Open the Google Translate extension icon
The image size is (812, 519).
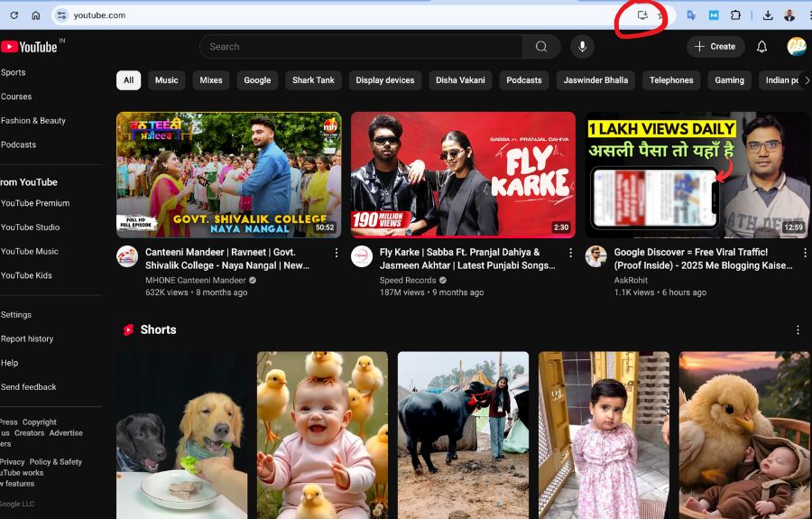(x=691, y=15)
